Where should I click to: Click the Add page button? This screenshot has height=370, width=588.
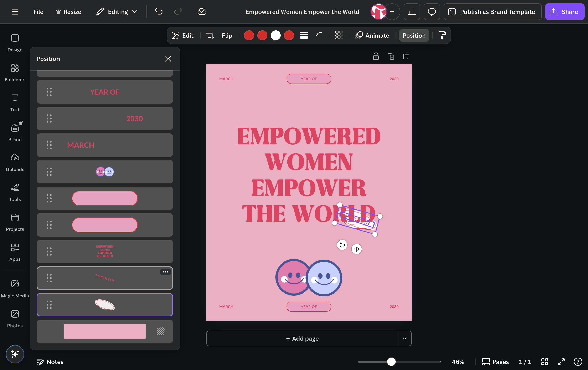point(302,338)
